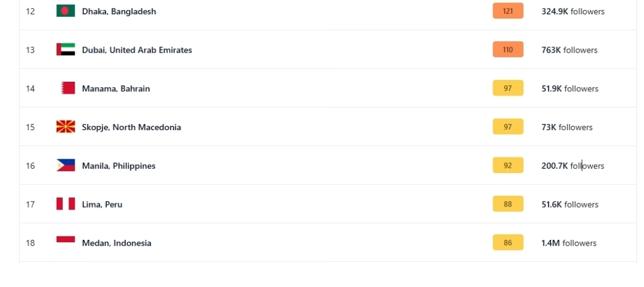644x287 pixels.
Task: Open the Dhaka, Bangladesh link
Action: tap(119, 11)
